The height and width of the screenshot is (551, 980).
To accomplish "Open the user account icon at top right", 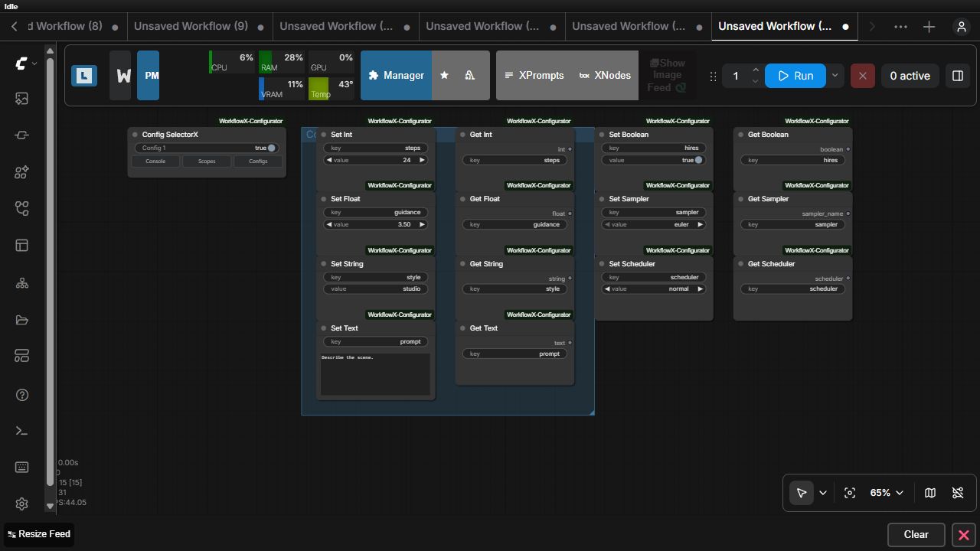I will click(x=961, y=27).
